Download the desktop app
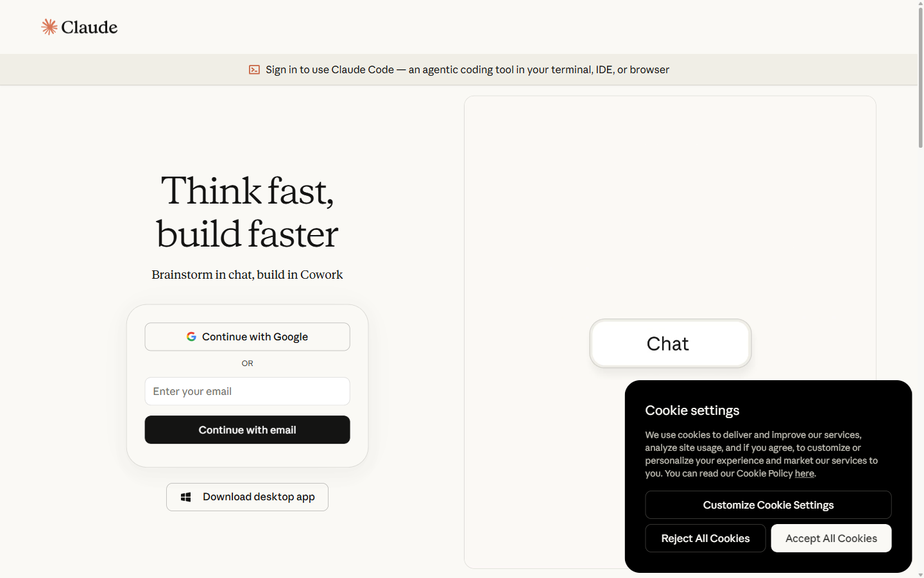The image size is (924, 578). point(247,497)
